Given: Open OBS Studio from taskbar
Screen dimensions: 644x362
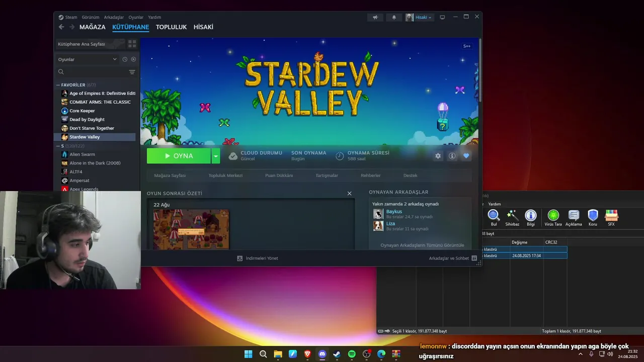Looking at the screenshot, I should pyautogui.click(x=367, y=354).
